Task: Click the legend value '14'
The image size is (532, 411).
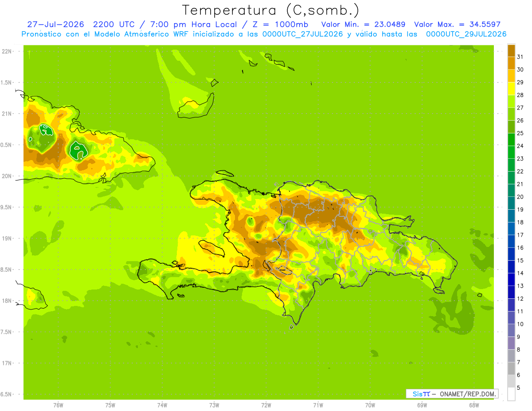Action: (520, 273)
